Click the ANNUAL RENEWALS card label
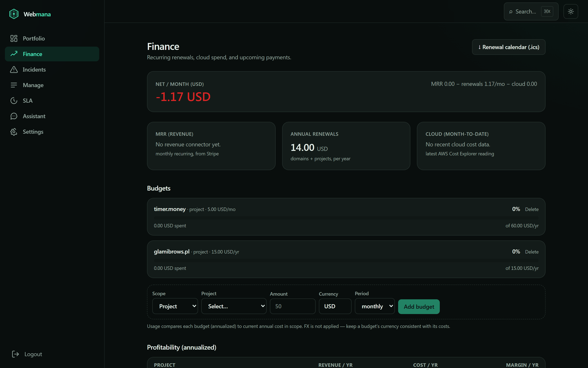 tap(314, 134)
